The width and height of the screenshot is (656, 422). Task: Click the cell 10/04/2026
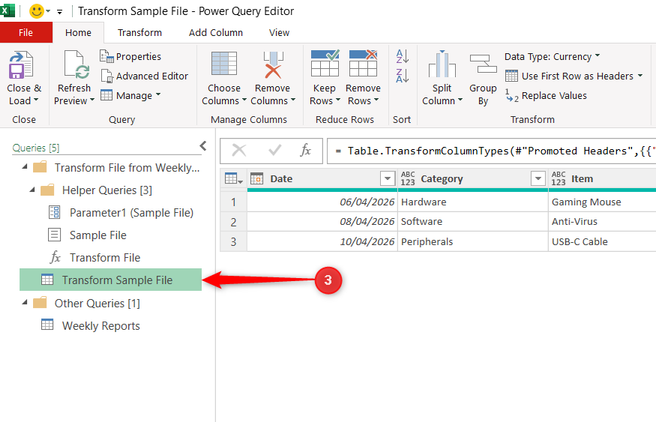pyautogui.click(x=322, y=242)
